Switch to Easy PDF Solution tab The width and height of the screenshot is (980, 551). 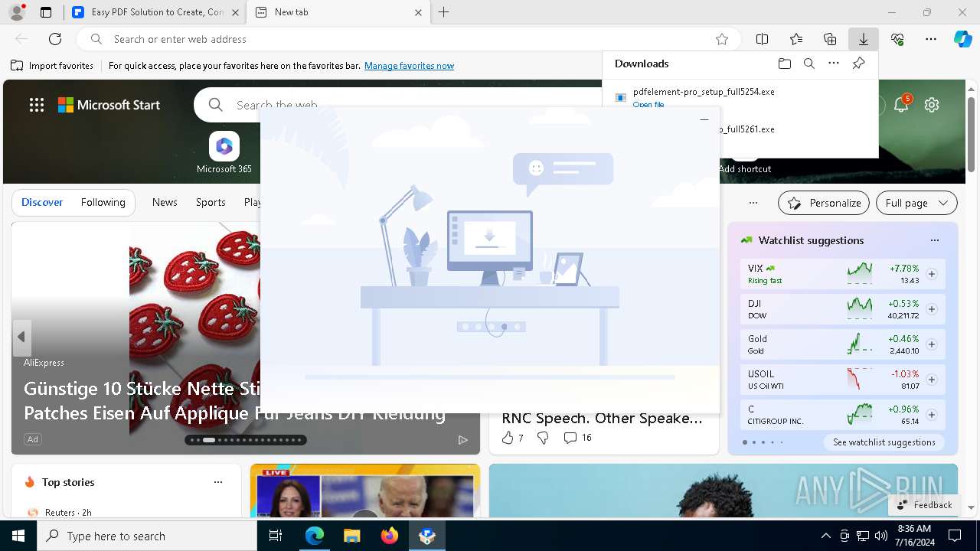(155, 12)
